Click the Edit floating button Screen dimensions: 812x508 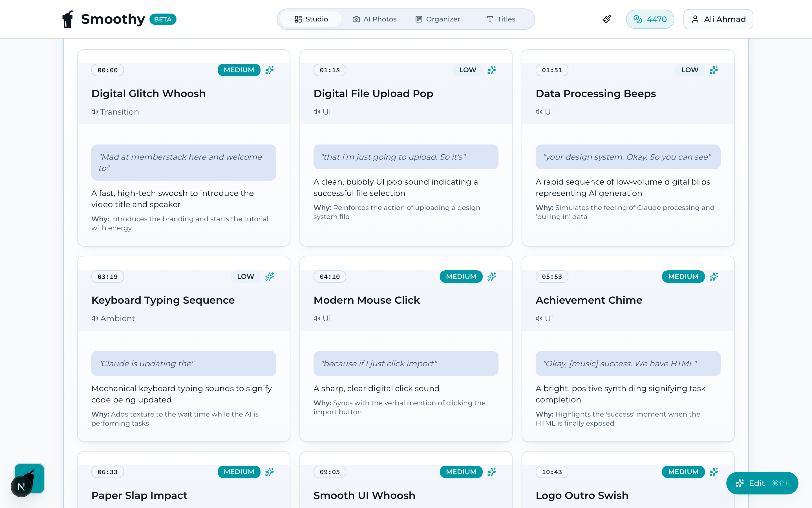762,483
